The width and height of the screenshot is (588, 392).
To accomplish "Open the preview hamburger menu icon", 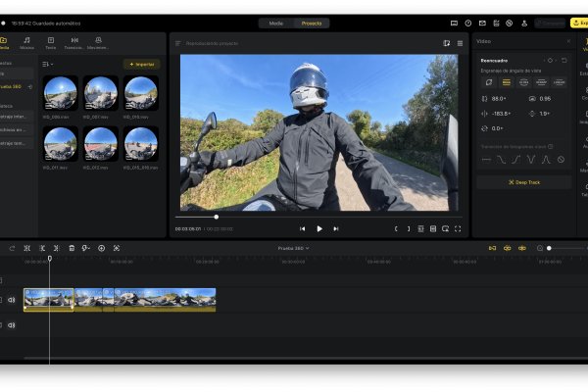I will coord(460,43).
